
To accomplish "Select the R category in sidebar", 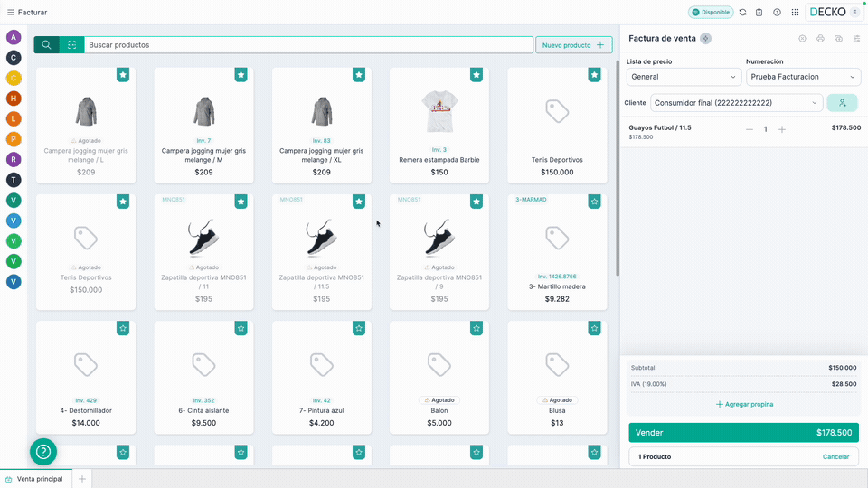I will [14, 159].
